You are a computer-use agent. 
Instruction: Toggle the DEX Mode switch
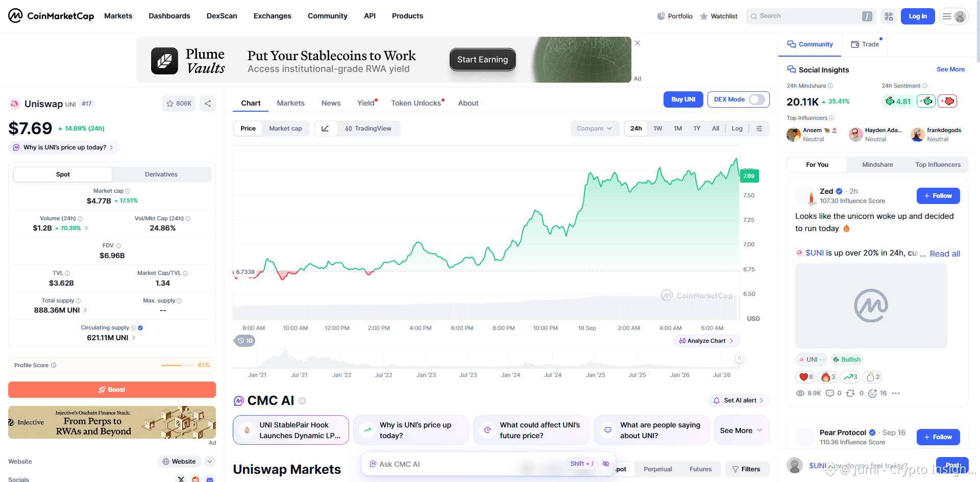pyautogui.click(x=757, y=99)
